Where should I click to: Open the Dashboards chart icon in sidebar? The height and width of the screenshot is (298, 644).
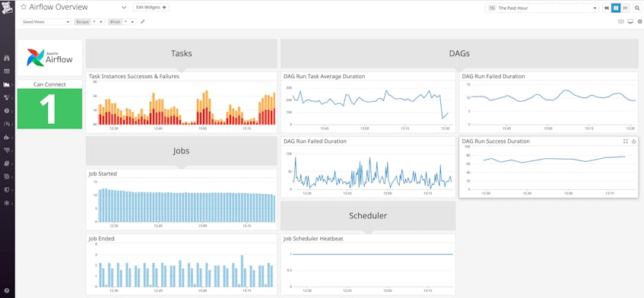click(7, 84)
